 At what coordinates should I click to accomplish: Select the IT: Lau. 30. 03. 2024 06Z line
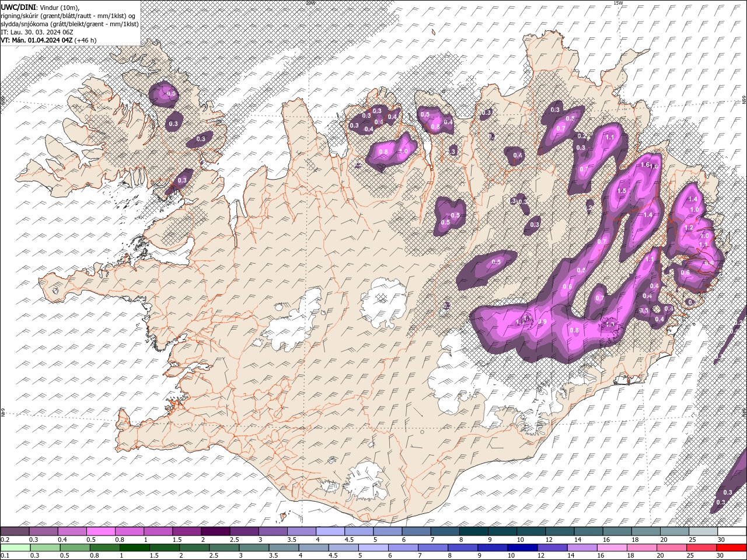tap(36, 32)
